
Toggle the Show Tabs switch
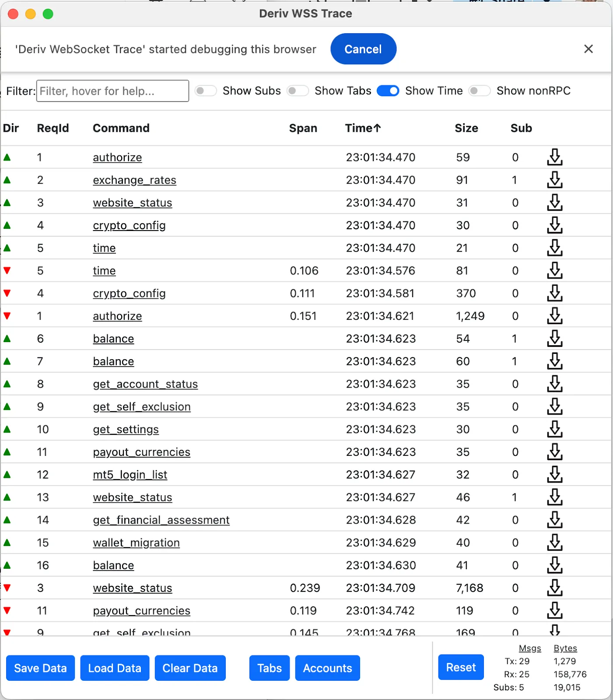pos(298,91)
